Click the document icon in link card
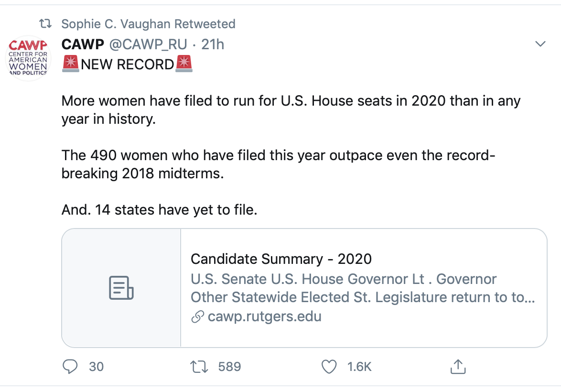 click(x=121, y=288)
